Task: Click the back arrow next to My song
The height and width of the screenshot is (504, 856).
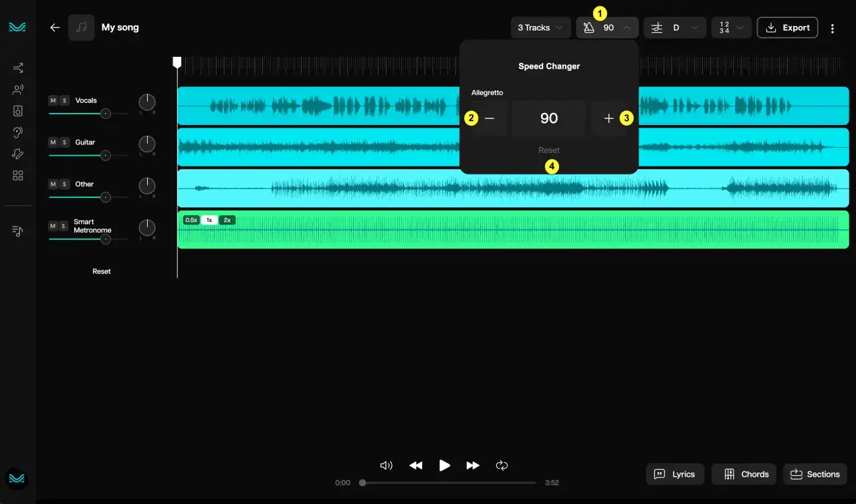Action: pyautogui.click(x=55, y=27)
